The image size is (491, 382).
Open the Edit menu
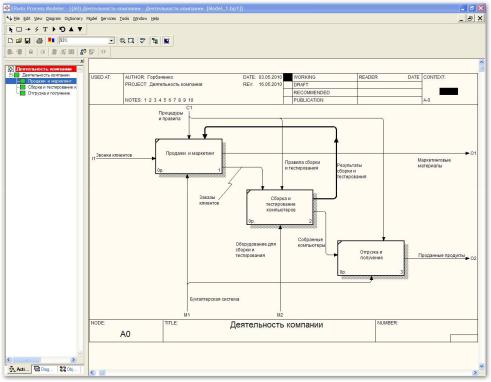[27, 19]
